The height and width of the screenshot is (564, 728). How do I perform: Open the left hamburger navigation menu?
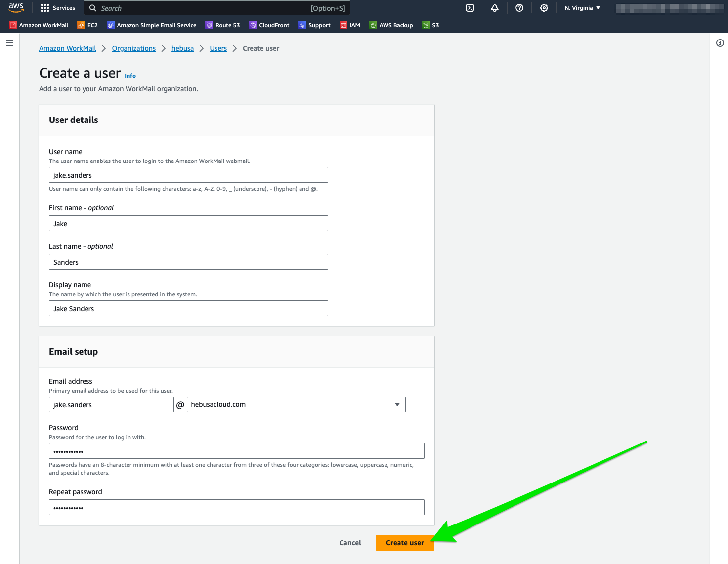pos(9,43)
